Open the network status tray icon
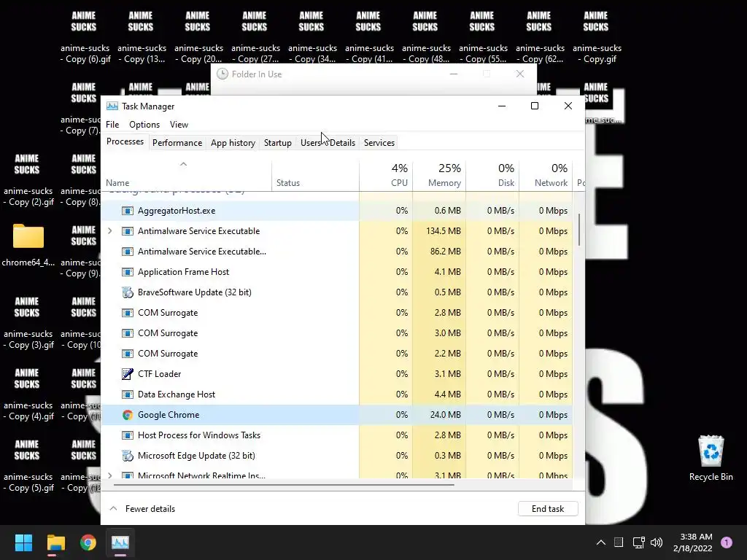The width and height of the screenshot is (747, 560). tap(638, 542)
